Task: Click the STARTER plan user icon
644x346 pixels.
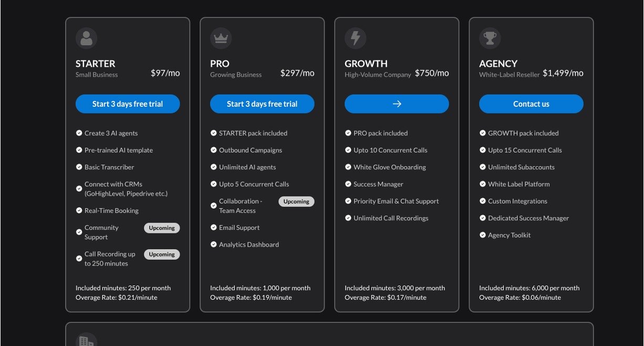Action: 87,38
